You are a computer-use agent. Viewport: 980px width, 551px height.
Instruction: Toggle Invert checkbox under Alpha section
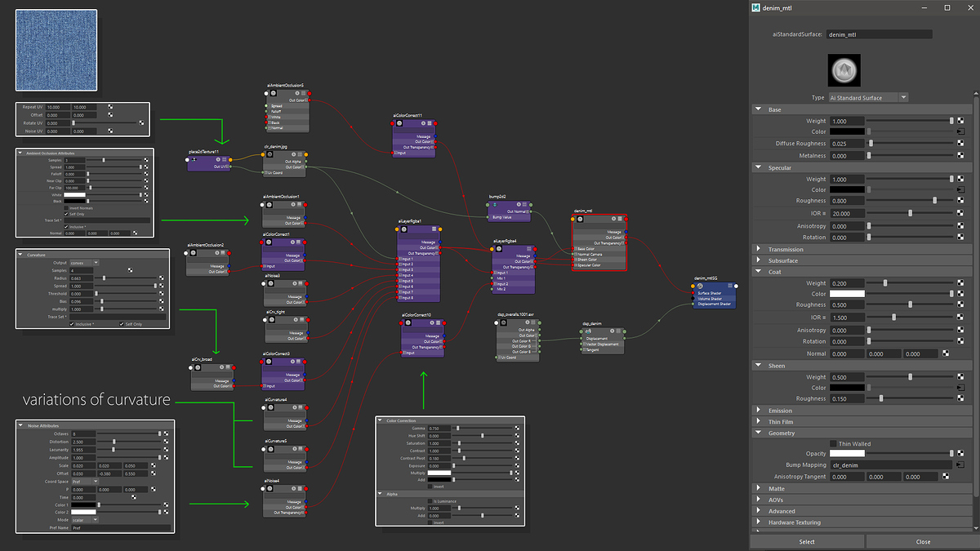(x=431, y=522)
